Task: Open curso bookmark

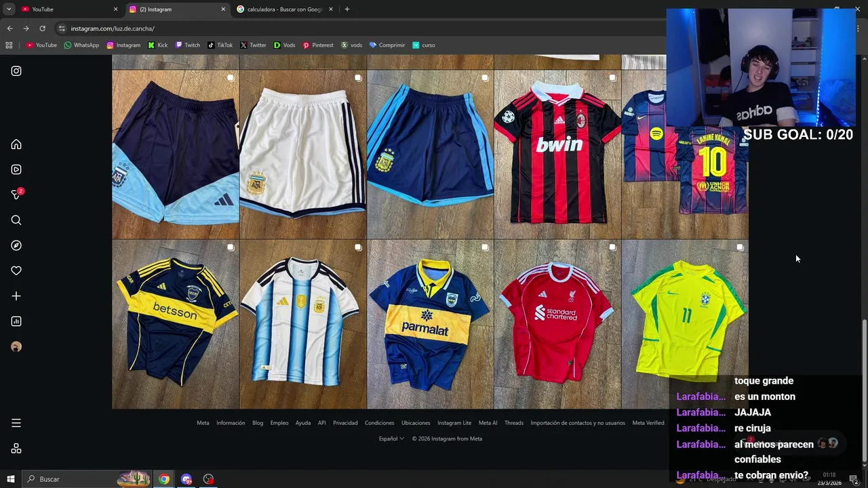Action: tap(424, 45)
